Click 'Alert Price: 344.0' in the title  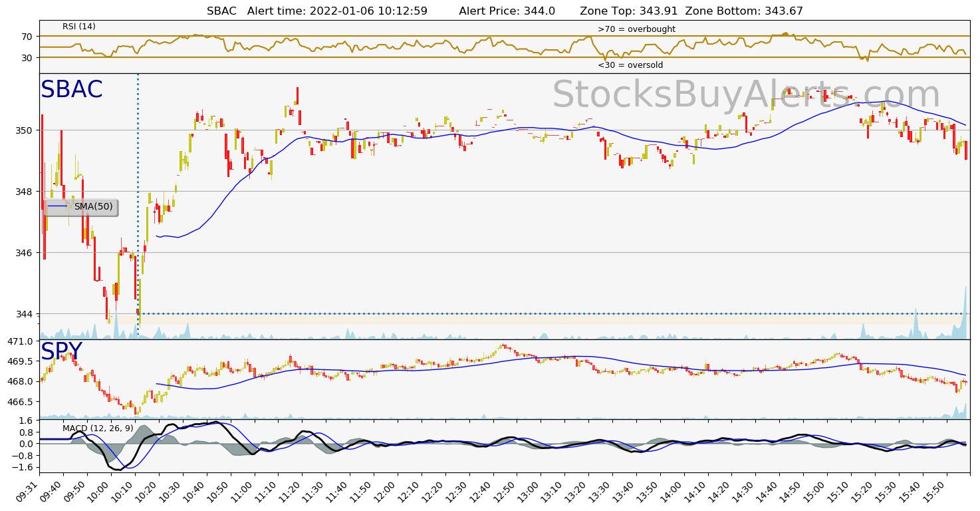507,11
